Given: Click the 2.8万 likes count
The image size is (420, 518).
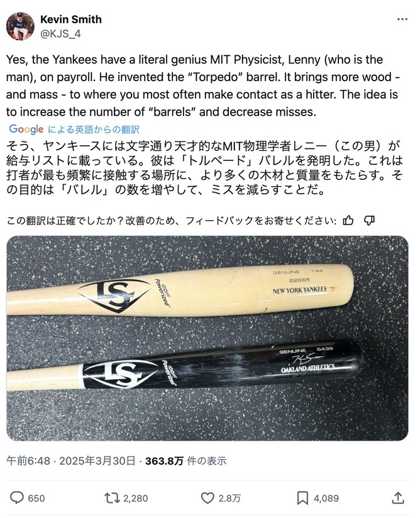Looking at the screenshot, I should pyautogui.click(x=229, y=498).
